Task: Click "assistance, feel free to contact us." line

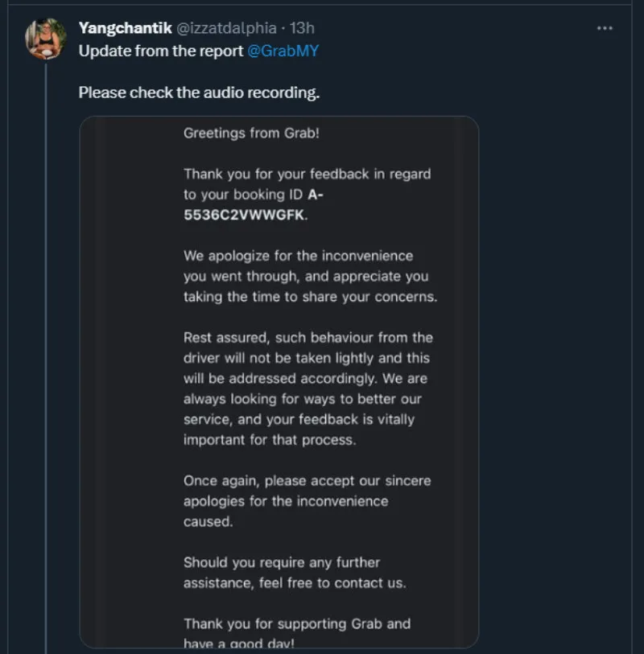Action: (x=295, y=582)
